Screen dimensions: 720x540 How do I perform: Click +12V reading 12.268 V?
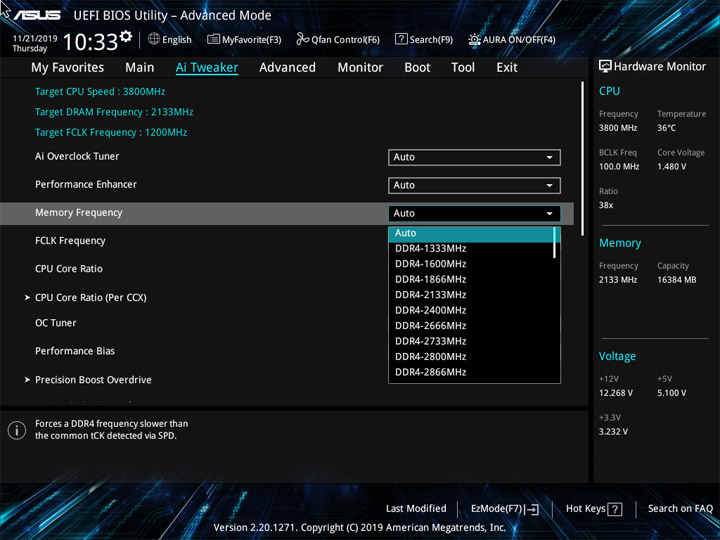(x=615, y=393)
